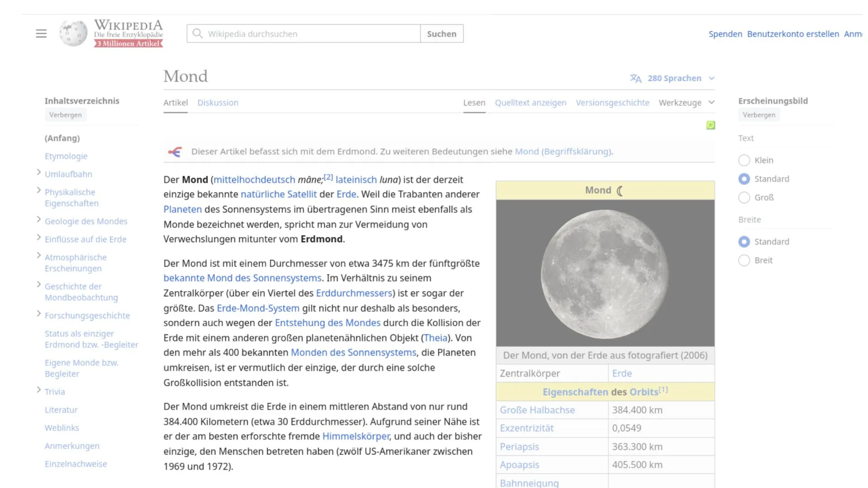This screenshot has width=868, height=488.
Task: Click the magnifier icon in the search bar
Action: 197,33
